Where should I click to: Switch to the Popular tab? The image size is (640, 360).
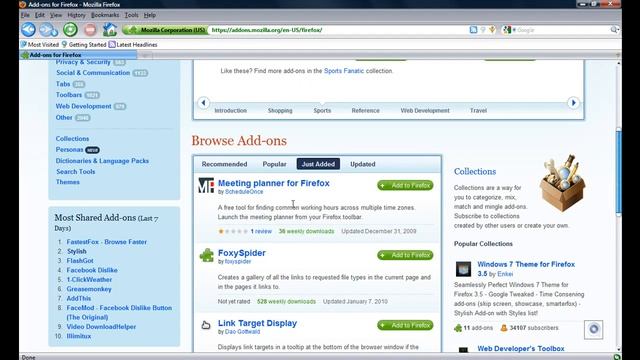tap(274, 164)
